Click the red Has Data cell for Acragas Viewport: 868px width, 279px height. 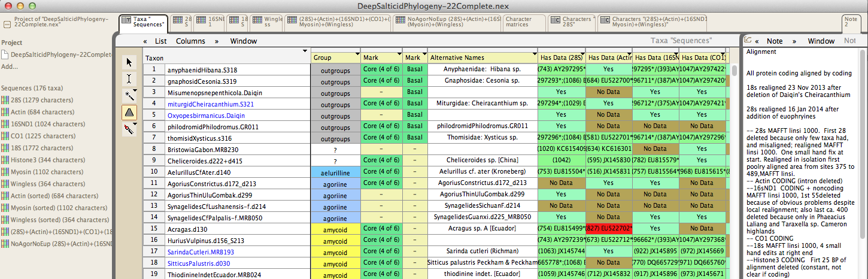click(608, 228)
